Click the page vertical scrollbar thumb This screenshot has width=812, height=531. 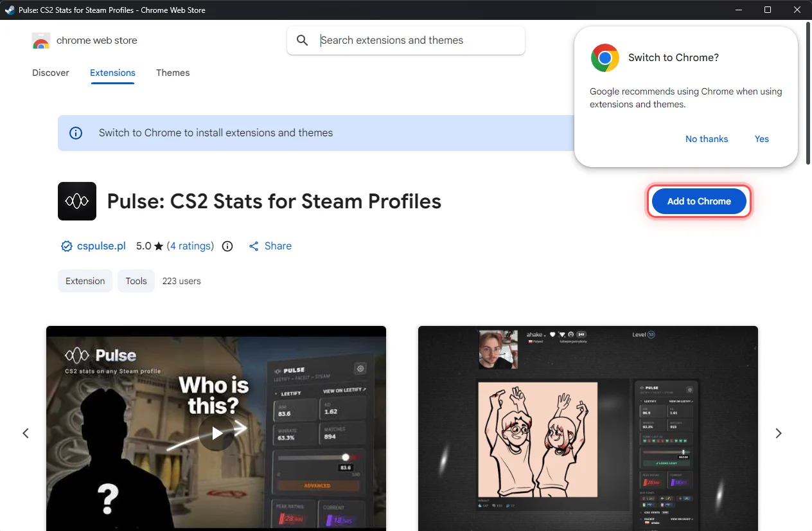coord(809,94)
